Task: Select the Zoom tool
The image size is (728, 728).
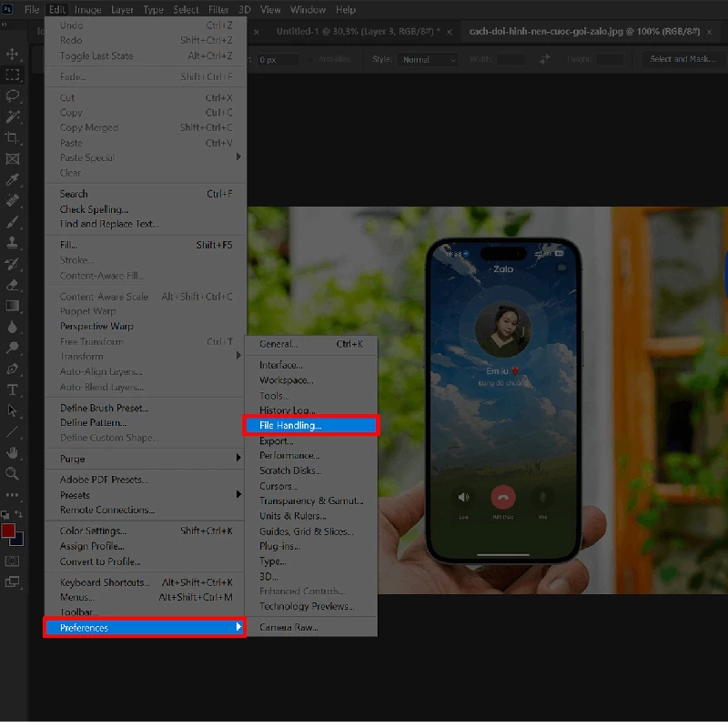Action: pyautogui.click(x=12, y=471)
